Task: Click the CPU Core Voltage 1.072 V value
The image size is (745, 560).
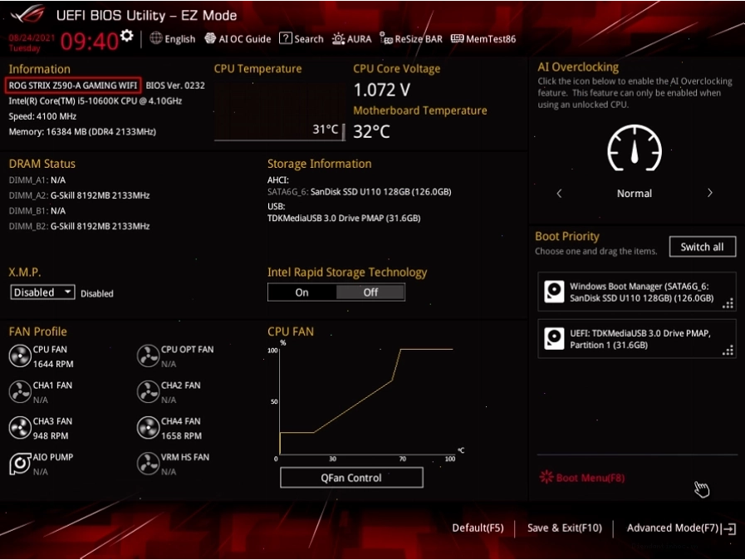Action: [381, 90]
